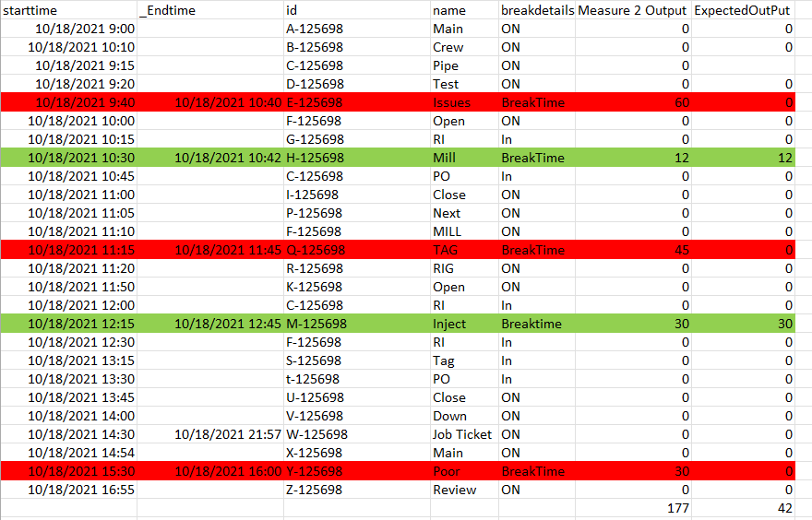Select the name cell Review
The height and width of the screenshot is (520, 812).
(x=464, y=490)
